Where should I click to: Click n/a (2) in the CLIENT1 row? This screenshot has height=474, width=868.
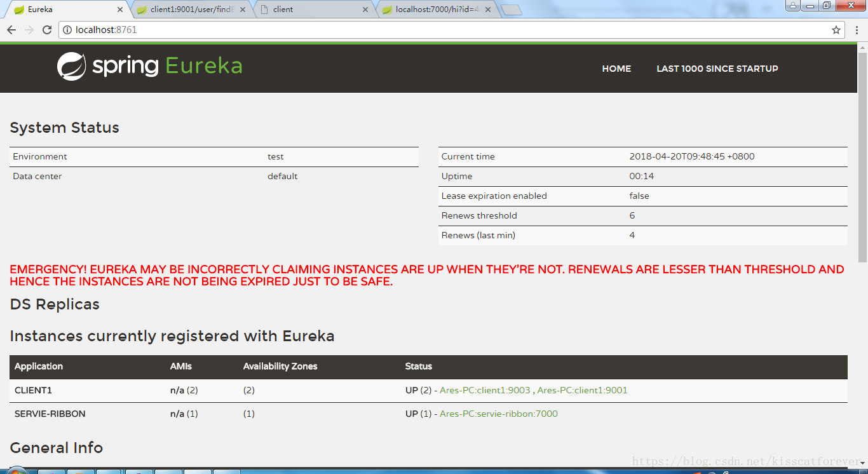(184, 390)
